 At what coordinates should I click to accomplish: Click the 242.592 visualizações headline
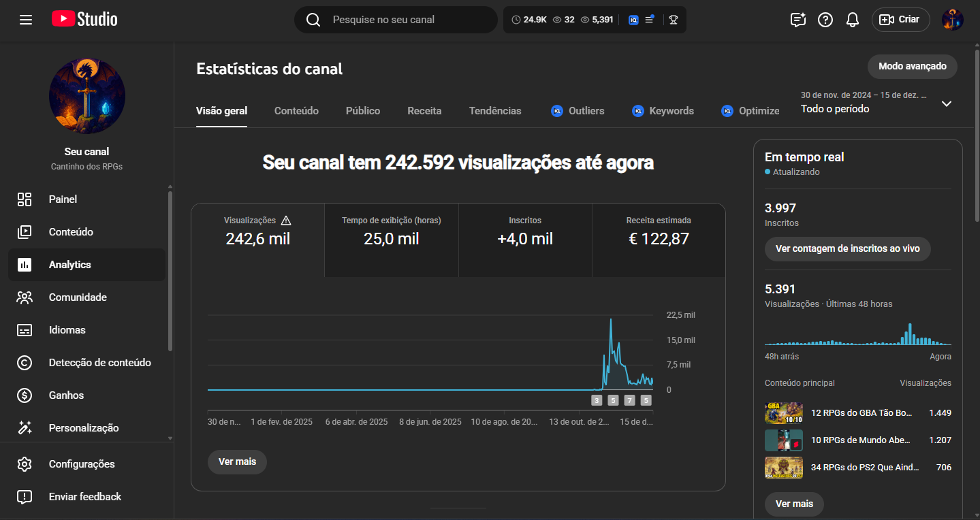point(458,163)
